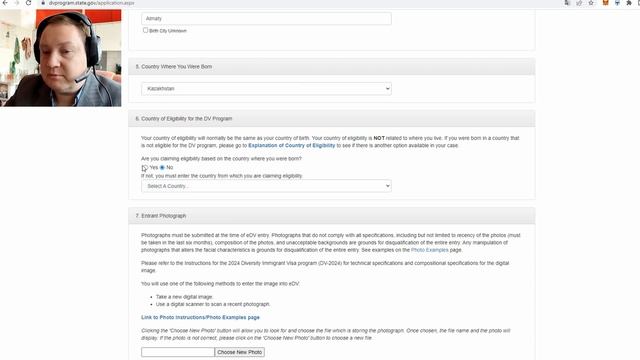This screenshot has height=360, width=640.
Task: Expand the Select A Country dropdown
Action: (266, 186)
